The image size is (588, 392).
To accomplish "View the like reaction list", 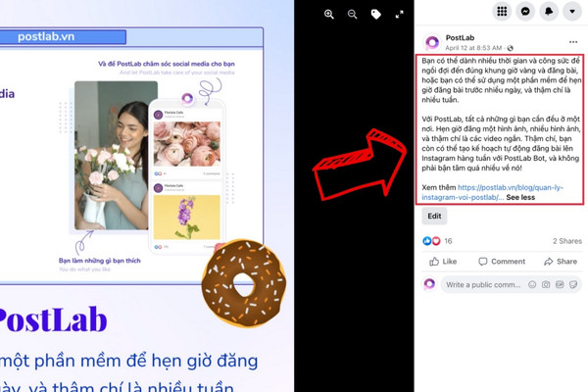I will tap(426, 241).
